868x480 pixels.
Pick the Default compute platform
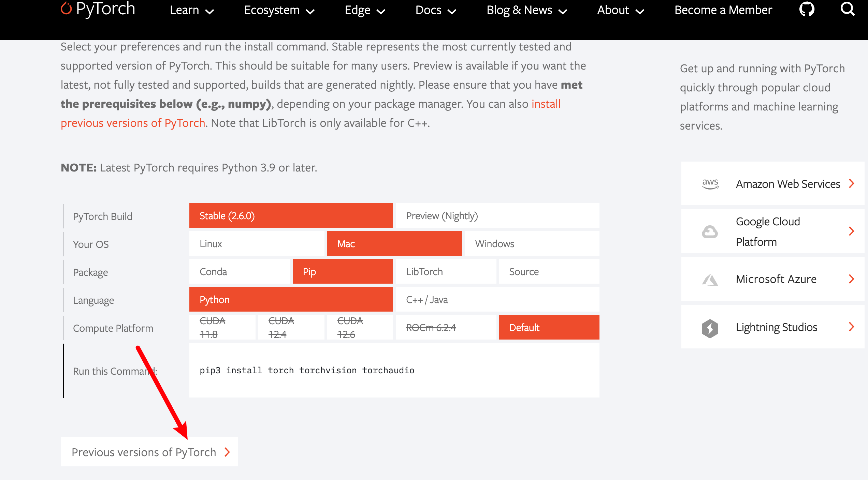[x=549, y=327]
